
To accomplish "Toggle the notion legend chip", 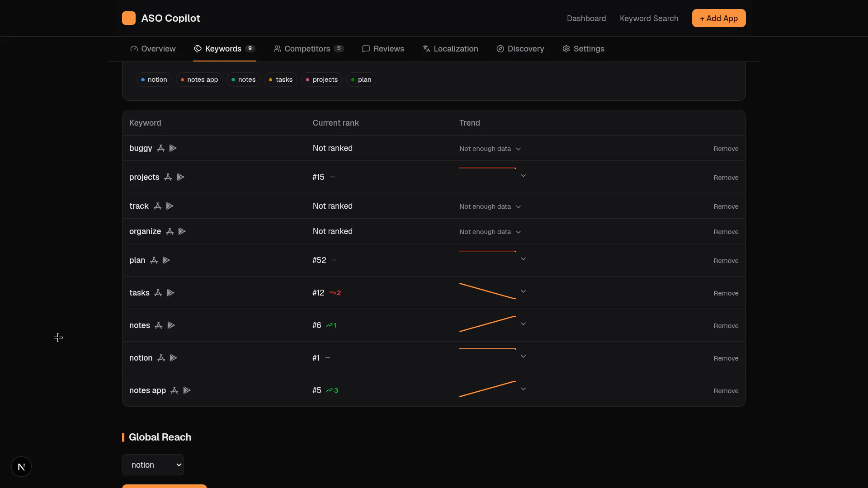I will click(154, 80).
